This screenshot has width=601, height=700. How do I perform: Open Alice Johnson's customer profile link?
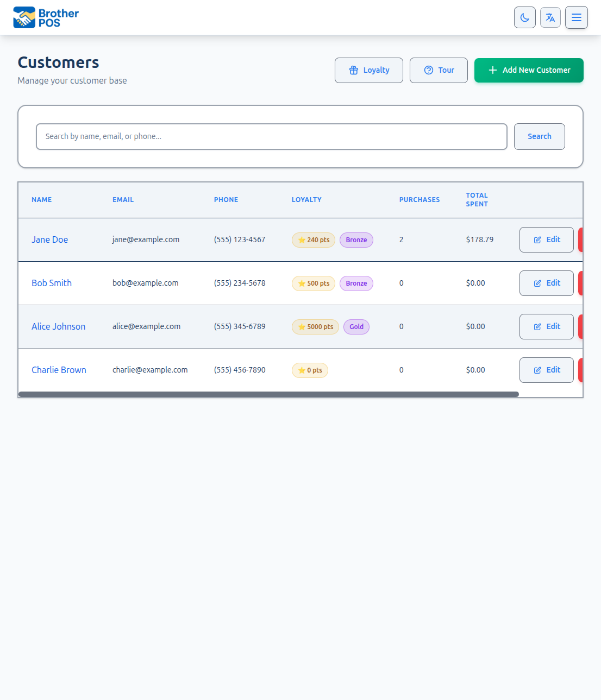pyautogui.click(x=58, y=326)
